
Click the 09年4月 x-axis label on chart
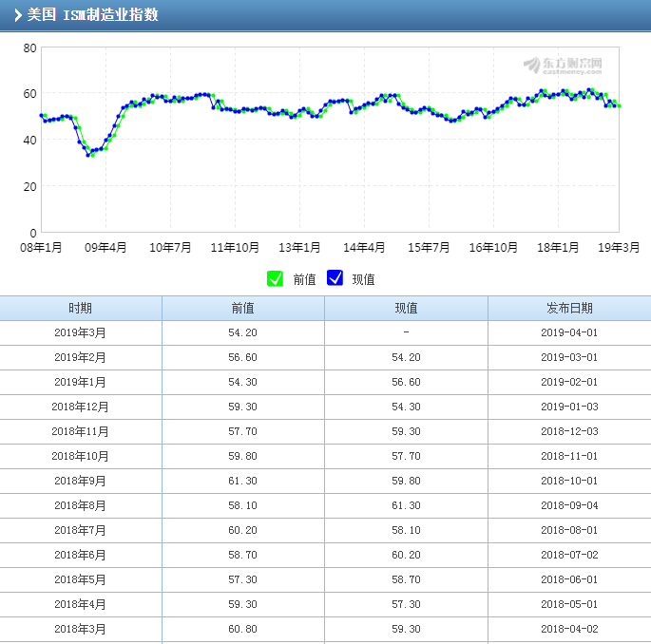pos(105,248)
